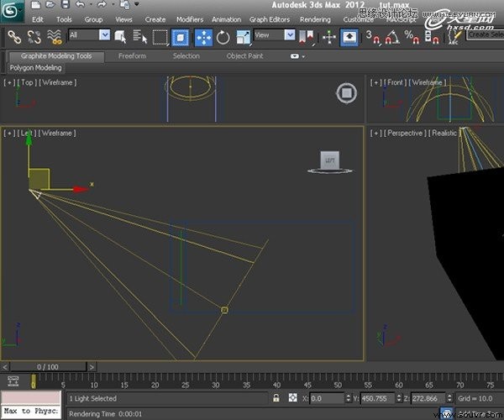
Task: Open the Modifiers menu
Action: click(x=189, y=19)
